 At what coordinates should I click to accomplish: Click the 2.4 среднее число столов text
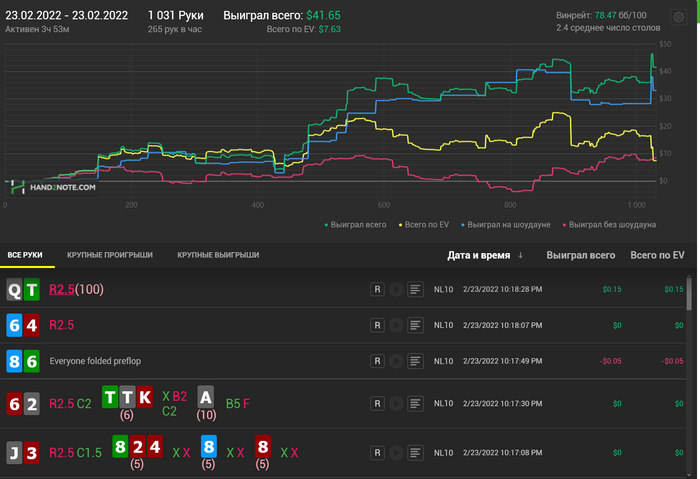[608, 28]
